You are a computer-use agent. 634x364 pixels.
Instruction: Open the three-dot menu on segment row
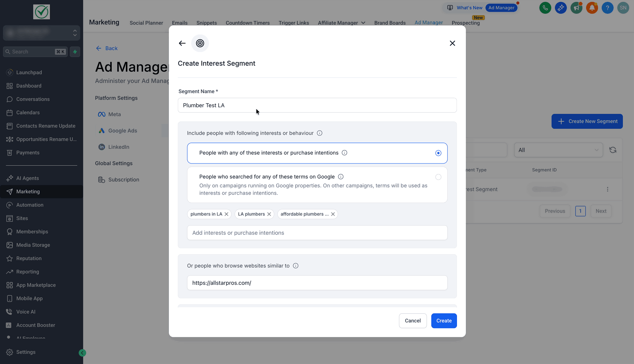[x=608, y=189]
